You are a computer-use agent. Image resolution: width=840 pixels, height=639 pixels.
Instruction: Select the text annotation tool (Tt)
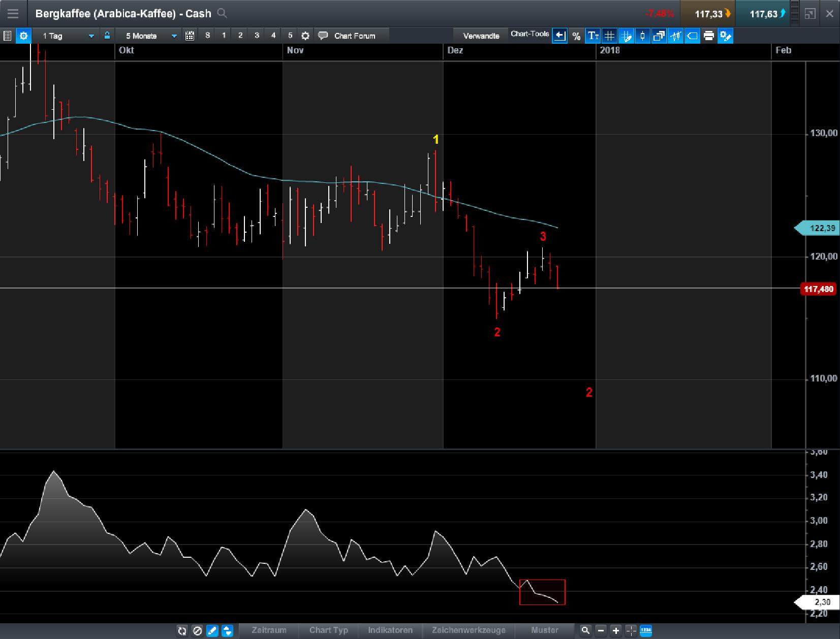pos(593,36)
